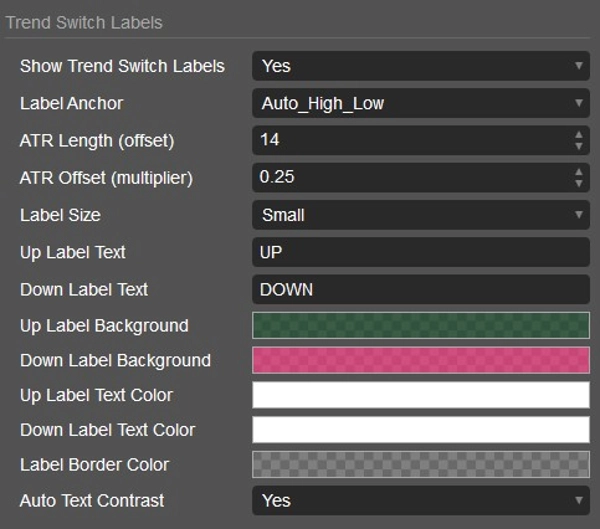
Task: Pick the Up Label Background color
Action: click(x=420, y=326)
